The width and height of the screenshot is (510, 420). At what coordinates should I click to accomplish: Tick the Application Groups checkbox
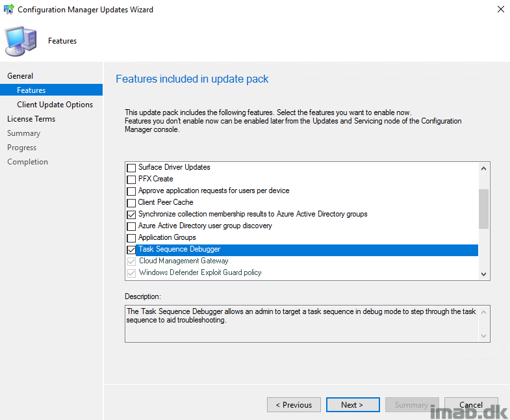pos(131,238)
